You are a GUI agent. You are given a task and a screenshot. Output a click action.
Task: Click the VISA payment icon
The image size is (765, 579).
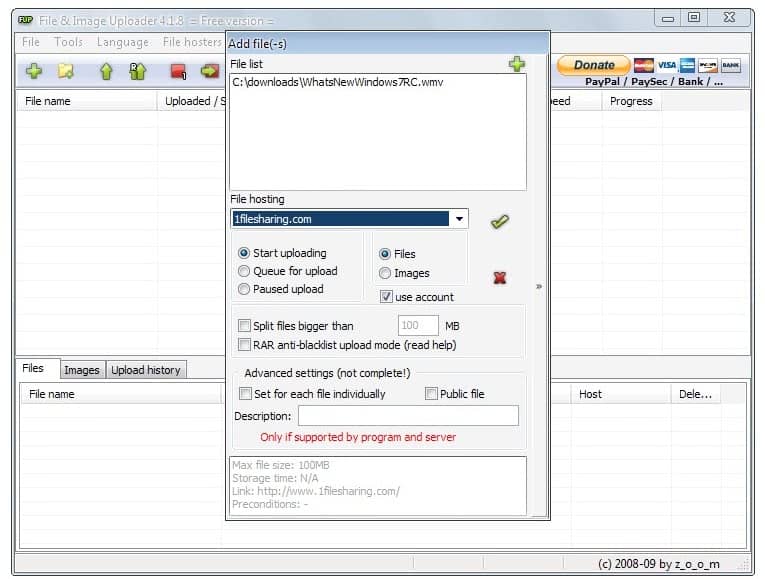(x=666, y=65)
